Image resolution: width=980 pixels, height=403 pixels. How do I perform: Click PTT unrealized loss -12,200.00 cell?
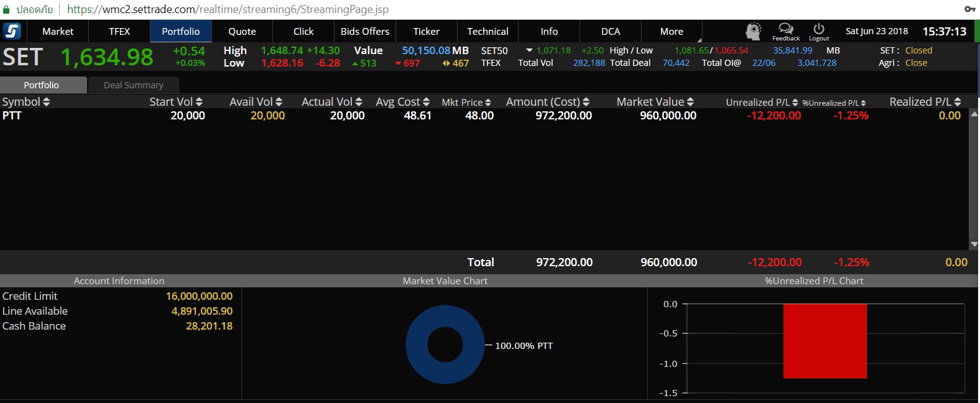pos(774,116)
